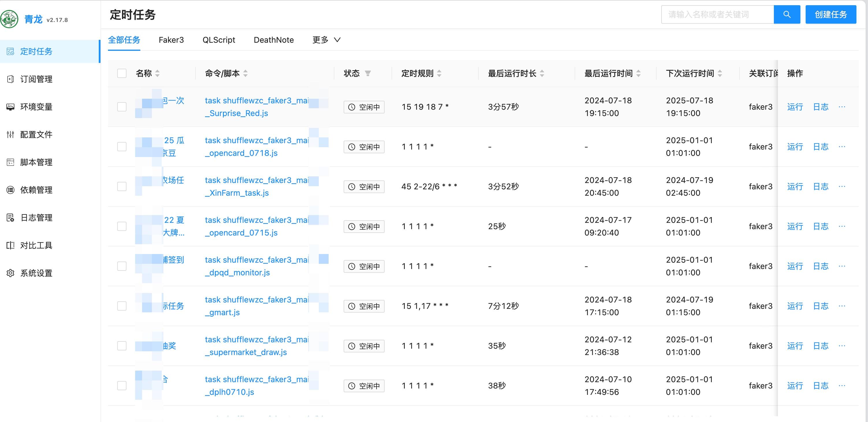Click the 配置文件 sliders icon
The width and height of the screenshot is (868, 422).
coord(10,135)
